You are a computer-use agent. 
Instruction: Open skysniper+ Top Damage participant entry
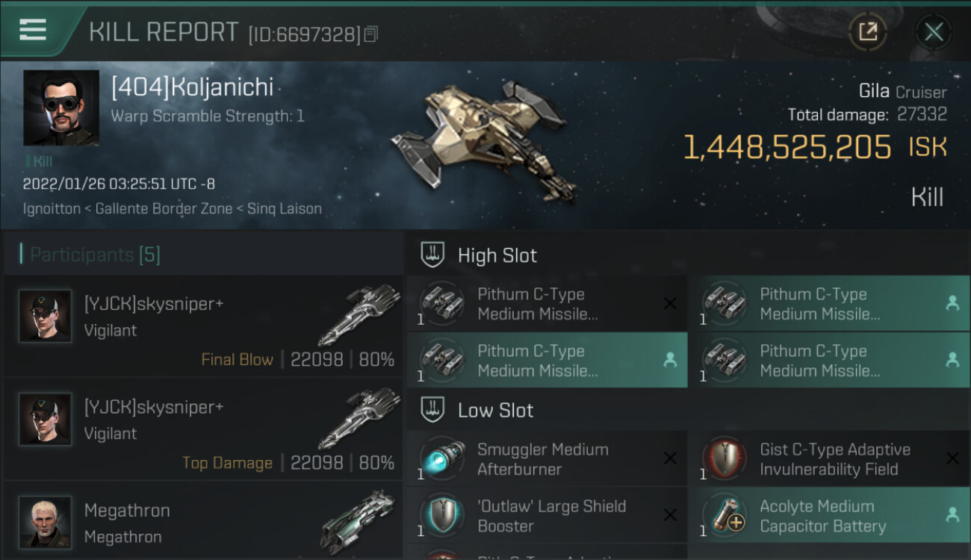(203, 429)
